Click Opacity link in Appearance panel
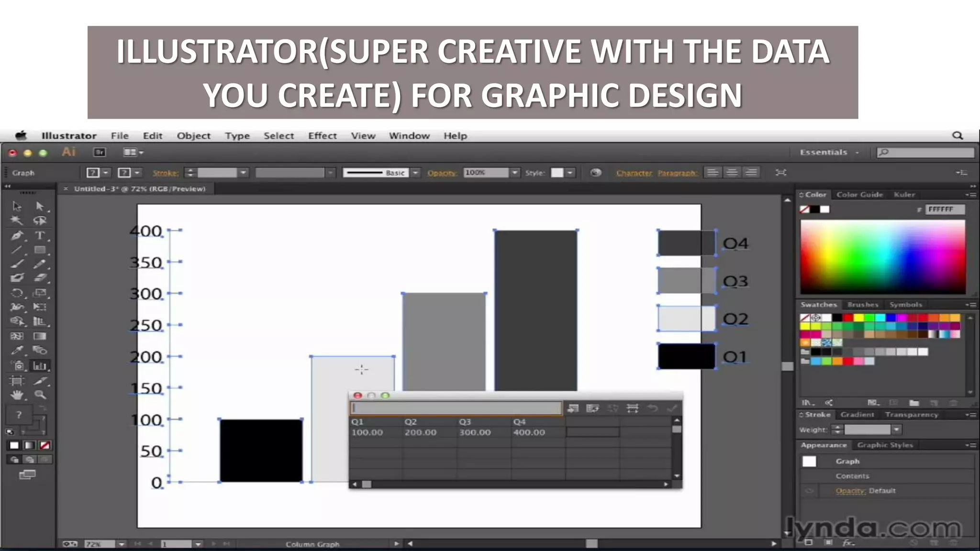Viewport: 980px width, 551px height. [850, 491]
